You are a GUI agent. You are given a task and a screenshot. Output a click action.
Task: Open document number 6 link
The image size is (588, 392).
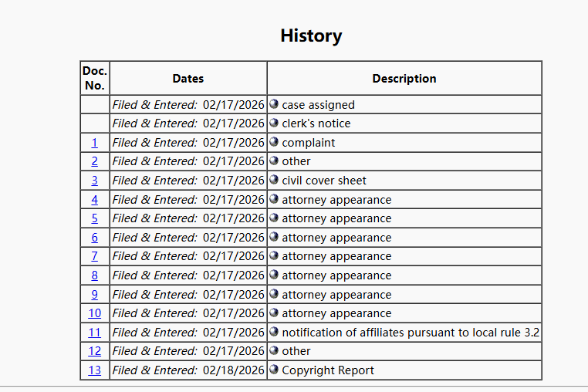click(x=95, y=238)
